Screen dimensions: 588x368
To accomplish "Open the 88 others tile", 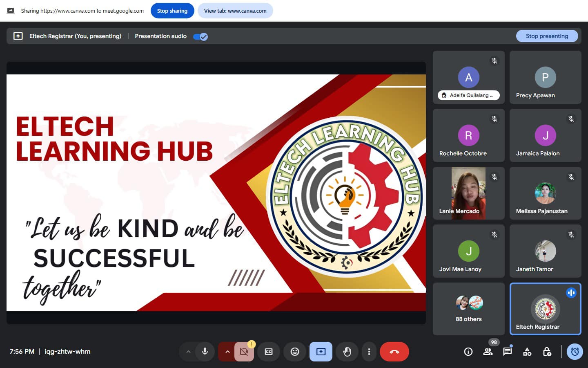I will (469, 309).
